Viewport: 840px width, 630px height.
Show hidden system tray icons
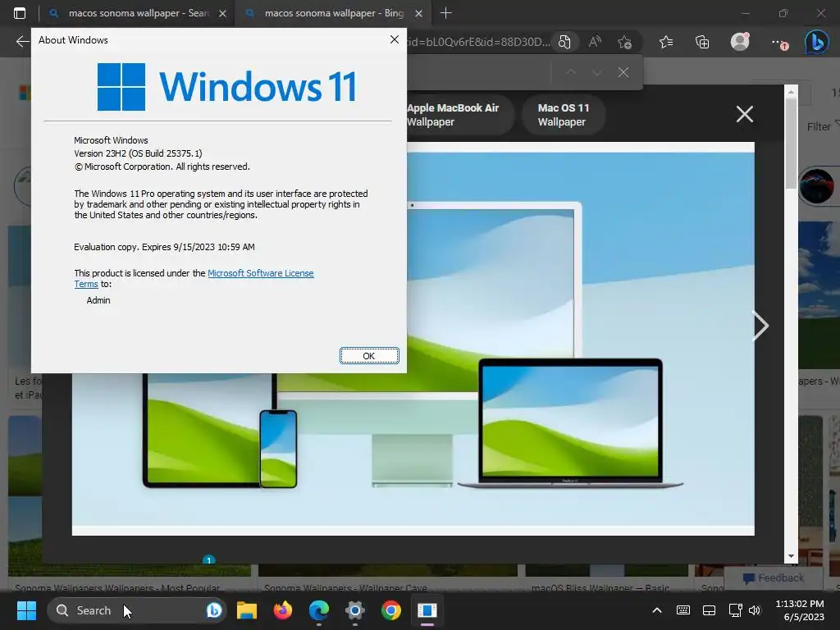[x=657, y=610]
